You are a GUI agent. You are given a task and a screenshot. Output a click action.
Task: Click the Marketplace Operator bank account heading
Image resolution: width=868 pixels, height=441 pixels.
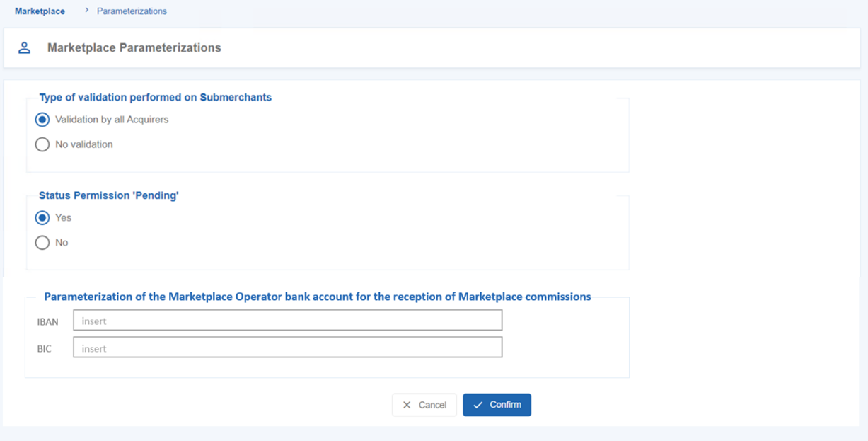(318, 297)
